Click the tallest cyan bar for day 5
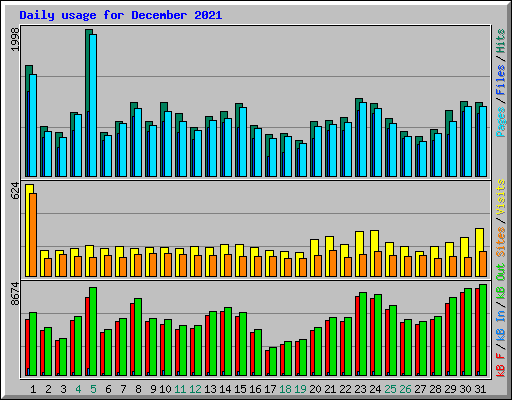 point(93,105)
